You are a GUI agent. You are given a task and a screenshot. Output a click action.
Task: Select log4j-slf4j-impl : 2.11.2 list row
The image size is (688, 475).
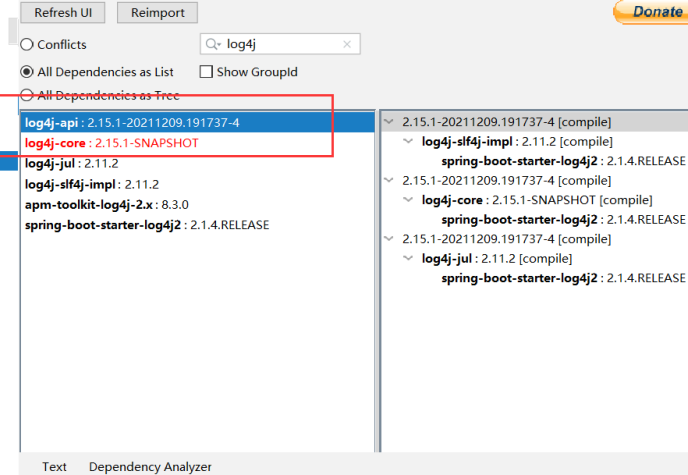point(197,184)
